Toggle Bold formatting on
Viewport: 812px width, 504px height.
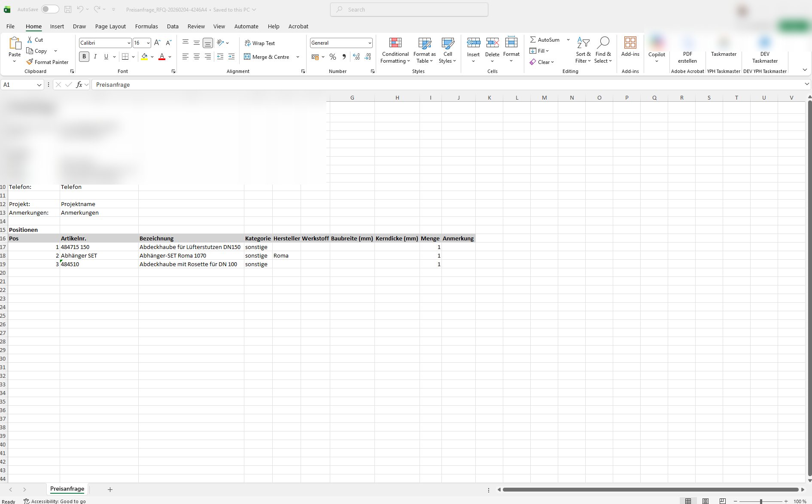pos(84,57)
